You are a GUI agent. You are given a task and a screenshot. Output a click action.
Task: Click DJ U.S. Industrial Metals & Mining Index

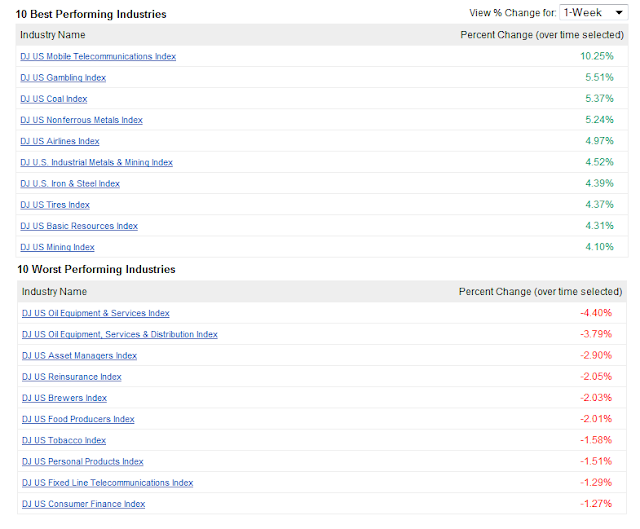96,162
